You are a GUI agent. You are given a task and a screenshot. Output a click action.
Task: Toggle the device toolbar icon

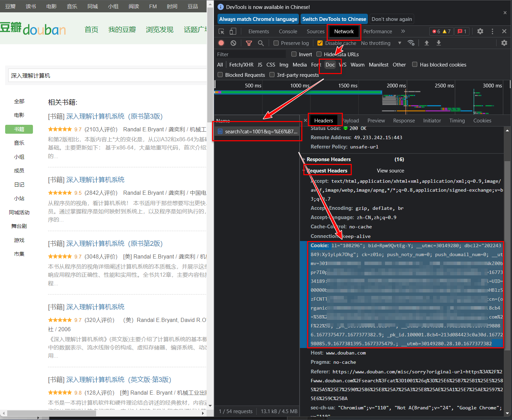tap(233, 32)
